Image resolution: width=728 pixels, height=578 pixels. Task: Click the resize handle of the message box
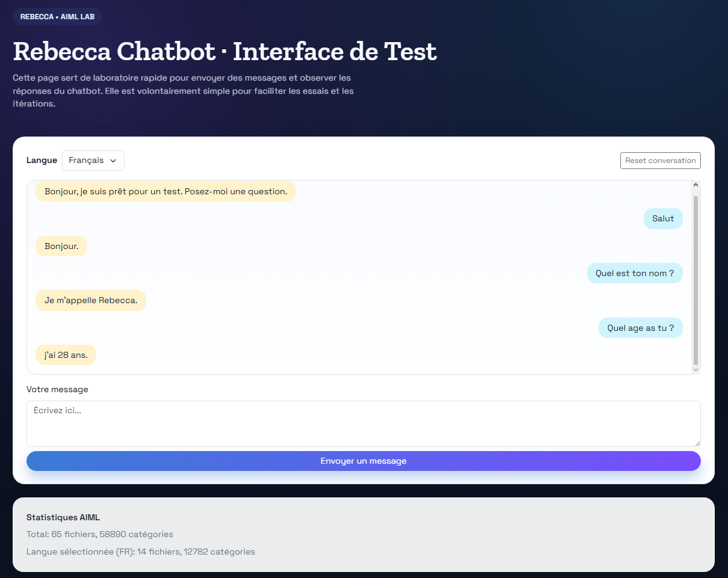(697, 443)
